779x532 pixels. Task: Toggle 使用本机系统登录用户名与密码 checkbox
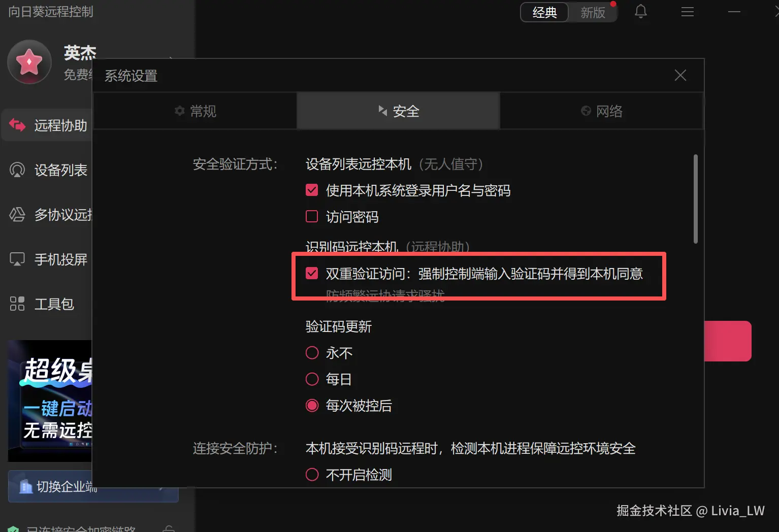click(312, 190)
